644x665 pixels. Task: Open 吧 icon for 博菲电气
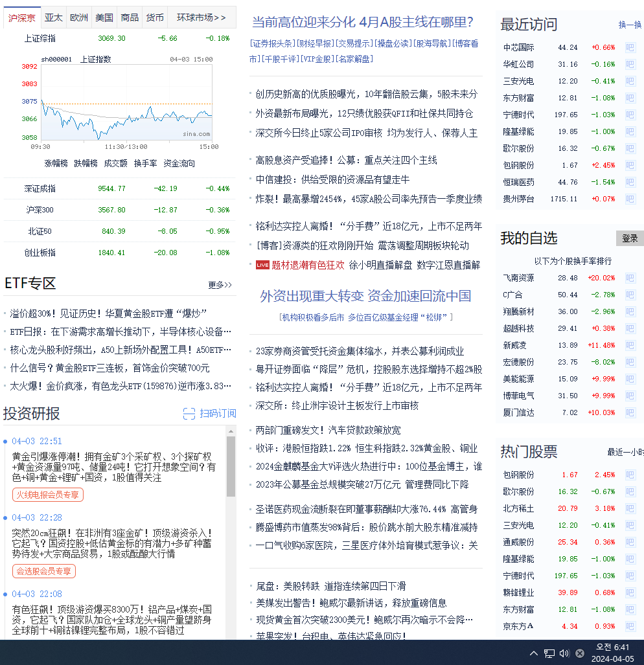[630, 396]
